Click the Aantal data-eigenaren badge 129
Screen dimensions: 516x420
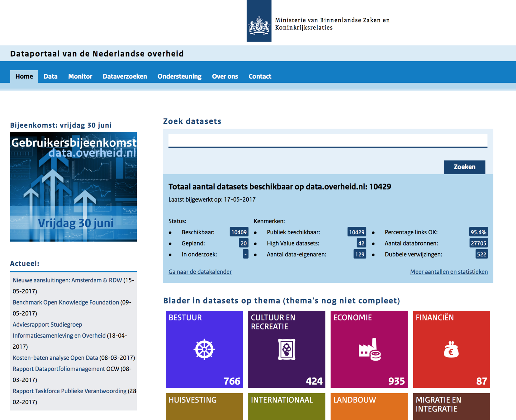(360, 254)
